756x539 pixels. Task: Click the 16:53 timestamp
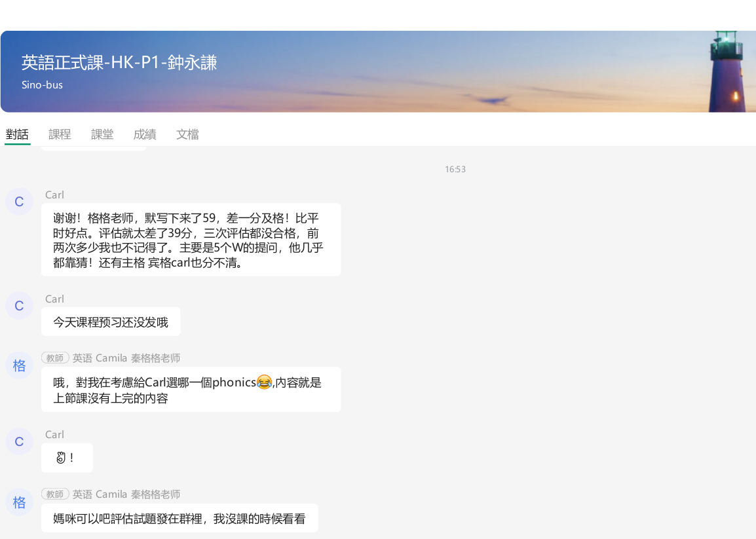click(455, 169)
